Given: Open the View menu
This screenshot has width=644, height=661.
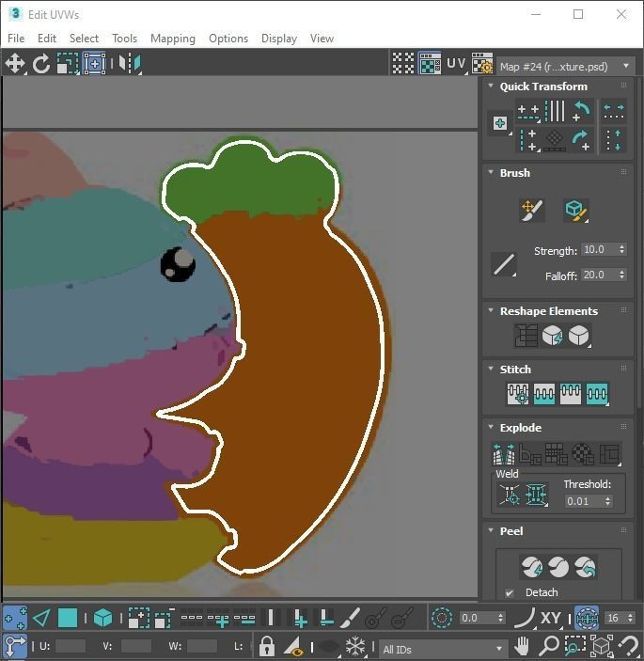Looking at the screenshot, I should pyautogui.click(x=322, y=39).
